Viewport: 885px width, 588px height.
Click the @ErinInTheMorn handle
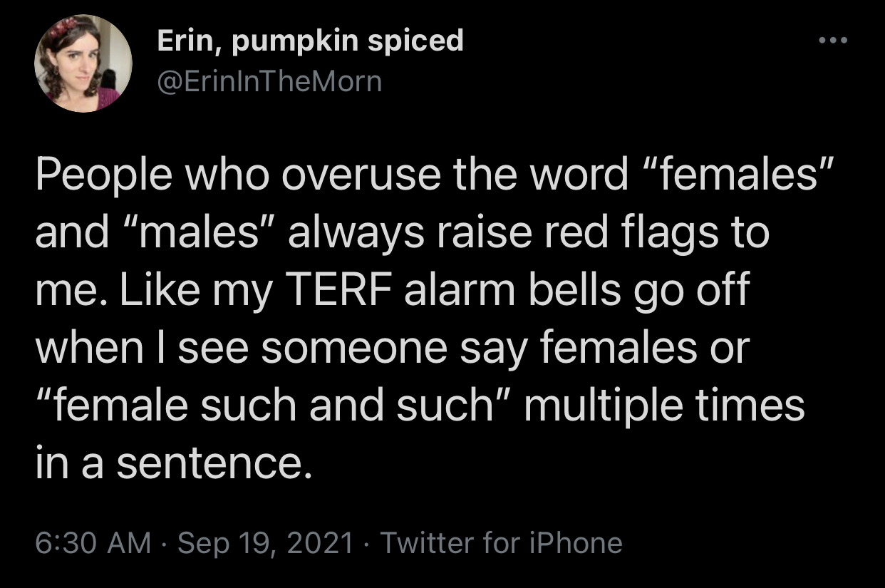(269, 82)
